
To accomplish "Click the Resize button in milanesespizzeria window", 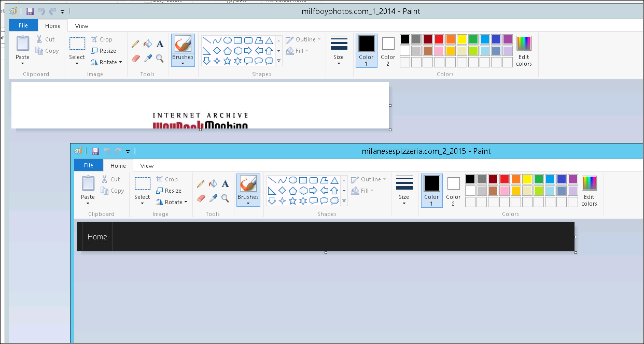I will tap(169, 191).
